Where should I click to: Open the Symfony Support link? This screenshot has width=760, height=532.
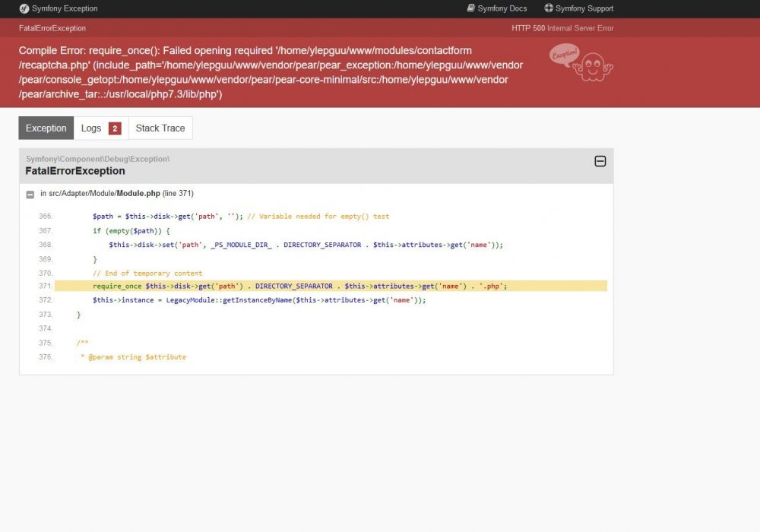[x=578, y=8]
